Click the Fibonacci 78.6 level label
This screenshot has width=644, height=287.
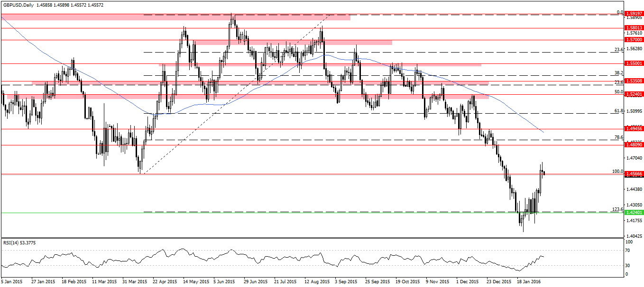pos(618,137)
